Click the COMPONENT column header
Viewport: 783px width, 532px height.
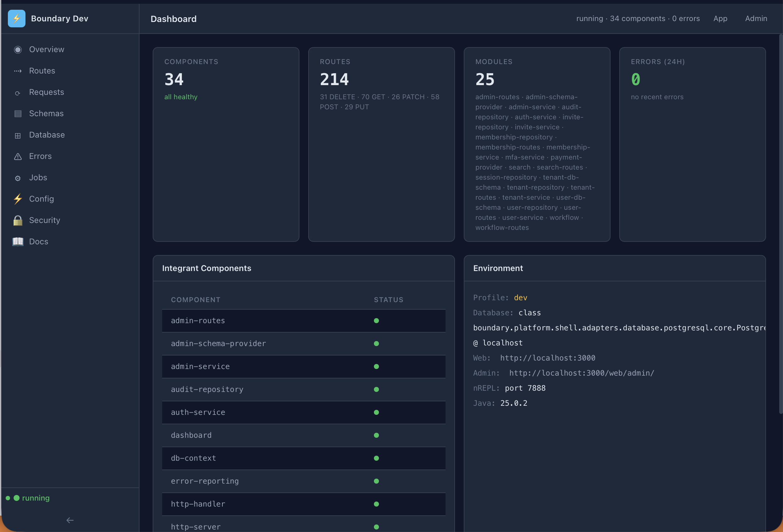195,300
